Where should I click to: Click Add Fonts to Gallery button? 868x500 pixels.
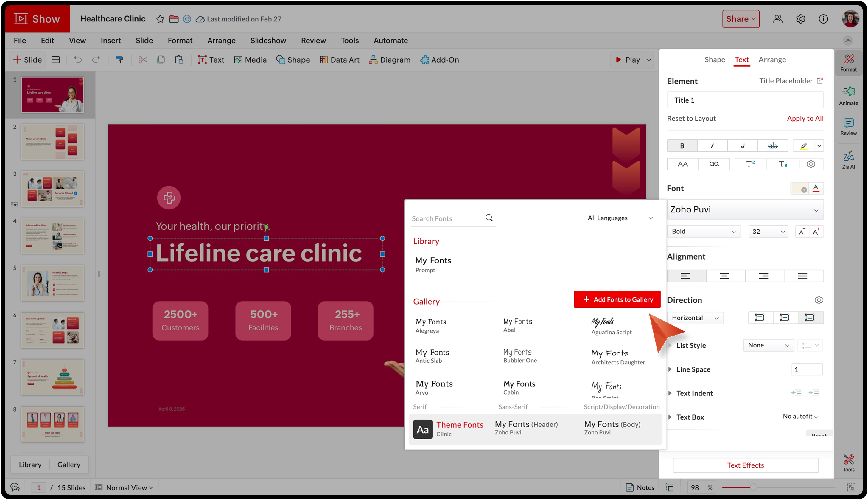click(x=617, y=299)
